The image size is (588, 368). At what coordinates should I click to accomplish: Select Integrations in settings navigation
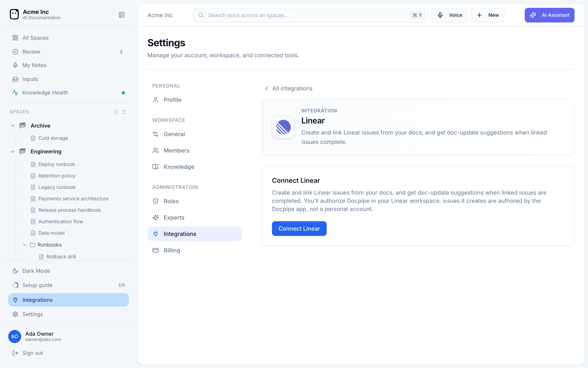click(x=194, y=234)
